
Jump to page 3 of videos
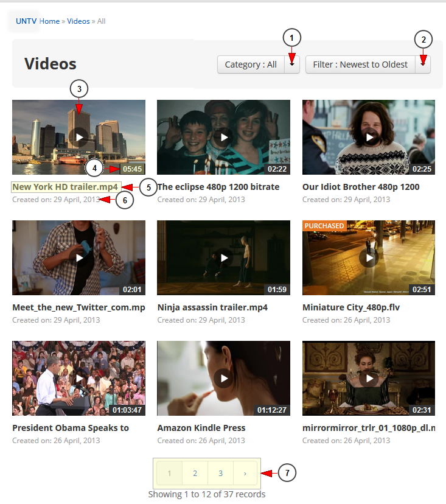pos(220,473)
